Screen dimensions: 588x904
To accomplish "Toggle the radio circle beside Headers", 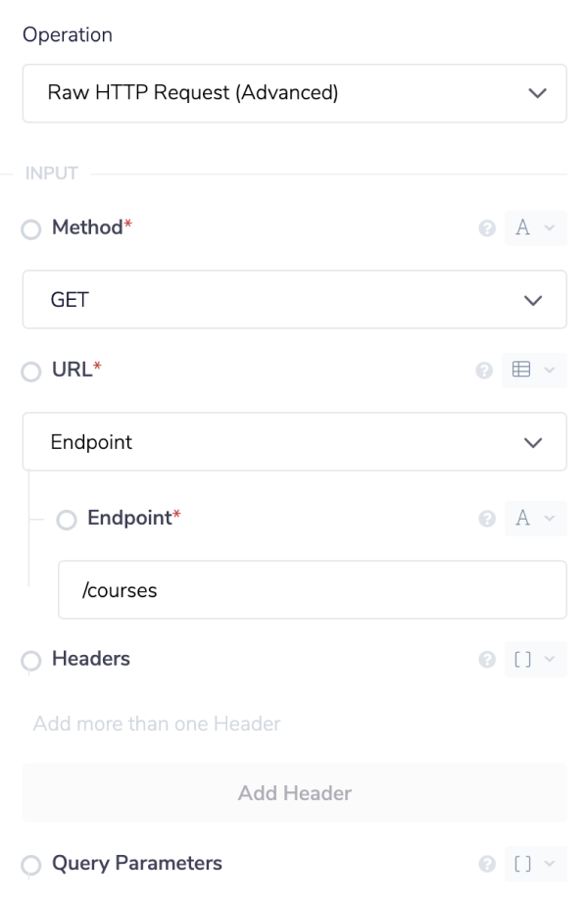I will click(x=31, y=662).
